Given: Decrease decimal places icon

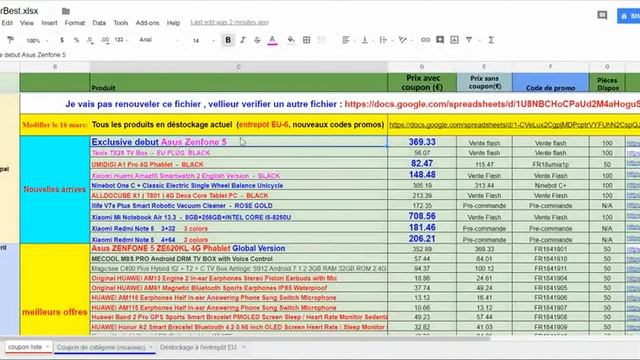Looking at the screenshot, I should point(90,40).
